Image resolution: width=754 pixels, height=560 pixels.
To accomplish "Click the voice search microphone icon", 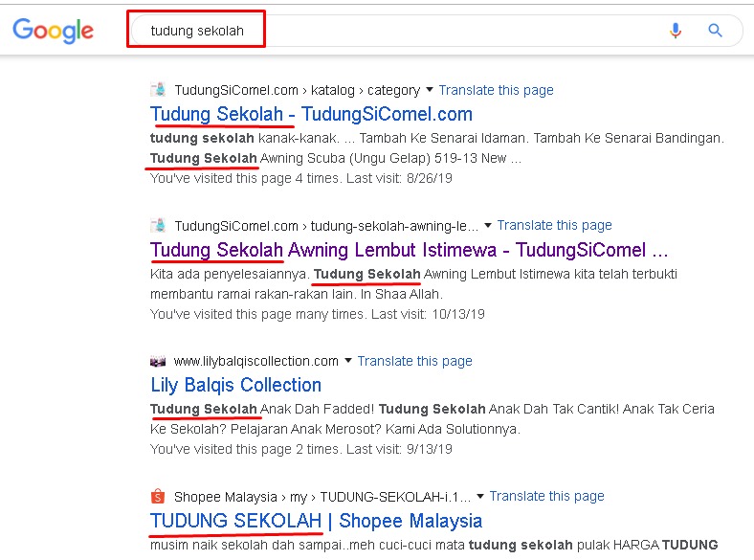I will point(676,31).
